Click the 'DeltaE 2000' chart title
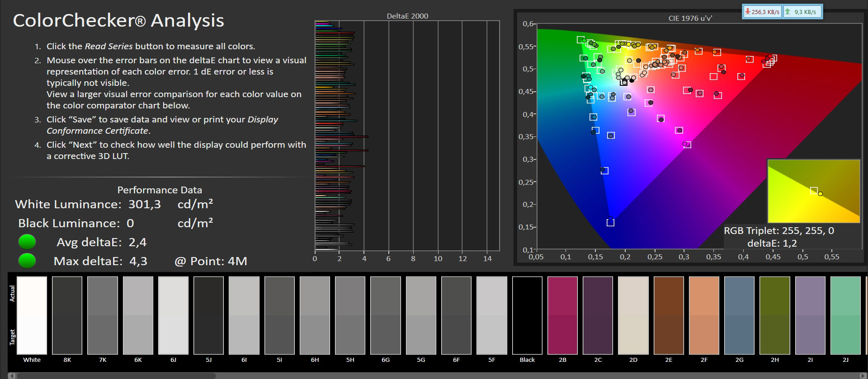Image resolution: width=868 pixels, height=379 pixels. pos(407,16)
